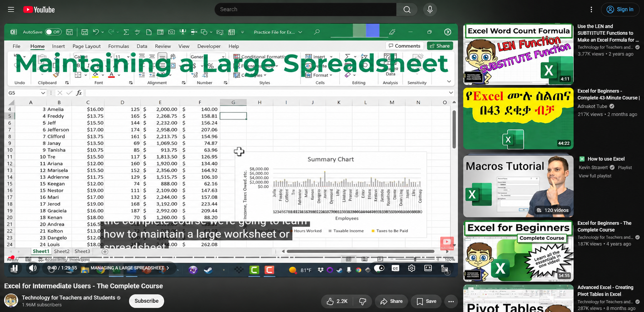
Task: Open the Macros Tutorial playlist thumbnail
Action: click(x=518, y=186)
